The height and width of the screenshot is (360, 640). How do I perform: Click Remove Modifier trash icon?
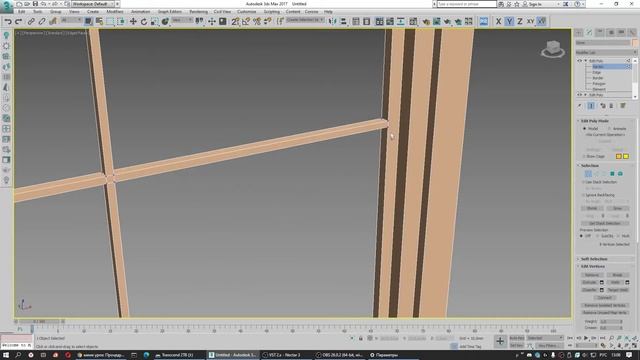[611, 106]
